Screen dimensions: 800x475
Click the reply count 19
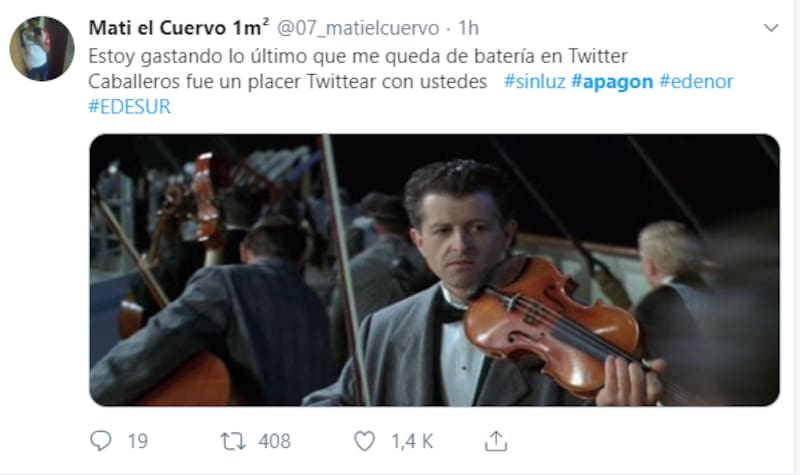[x=138, y=441]
